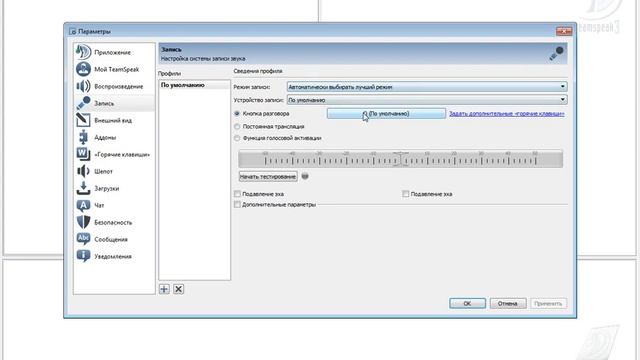The width and height of the screenshot is (640, 360).
Task: Switch to Безопасность category
Action: click(113, 222)
